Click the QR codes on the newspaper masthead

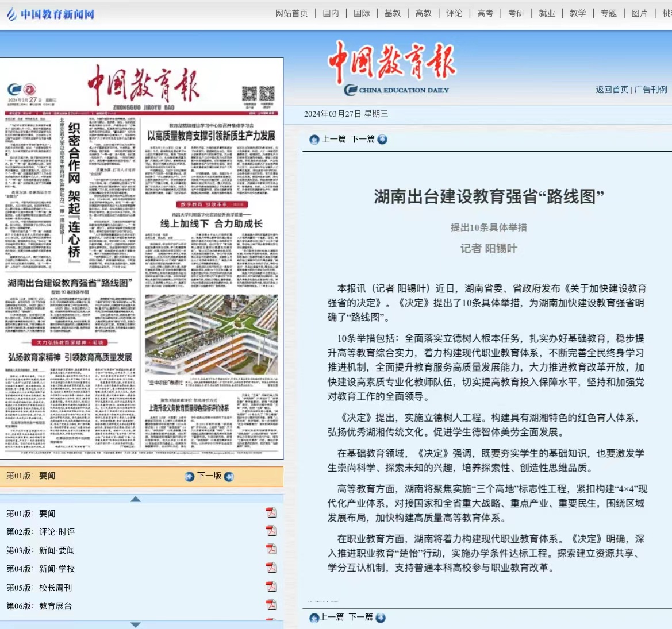tap(258, 94)
